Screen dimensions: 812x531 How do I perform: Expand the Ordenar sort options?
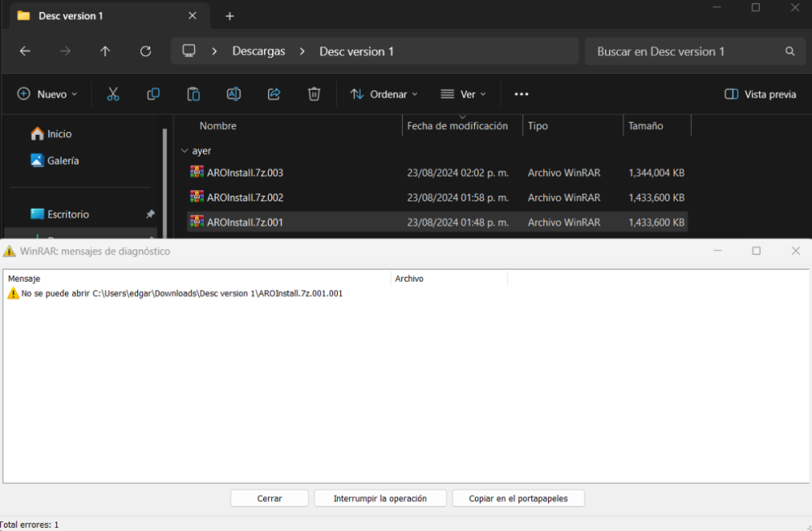(384, 94)
